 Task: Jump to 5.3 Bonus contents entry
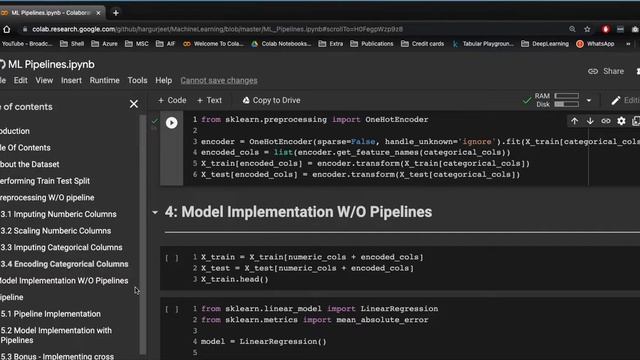[57, 356]
